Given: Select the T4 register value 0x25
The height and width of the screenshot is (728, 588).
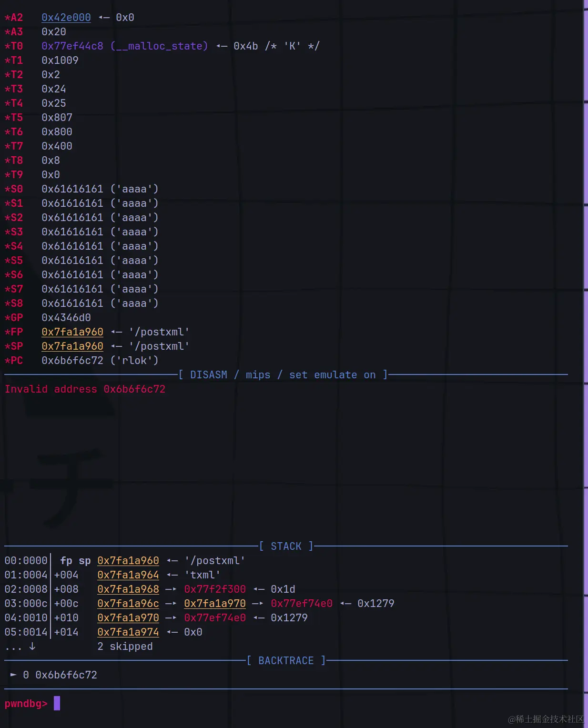Looking at the screenshot, I should coord(54,103).
